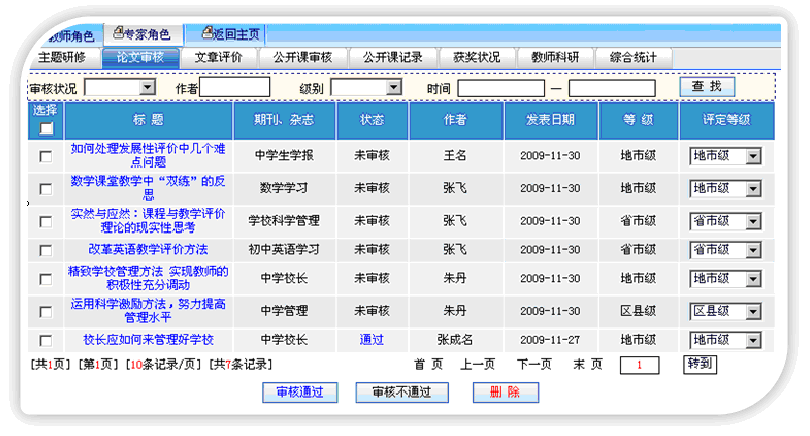The image size is (810, 436).
Task: Expand the 区县级 rating dropdown
Action: (752, 311)
